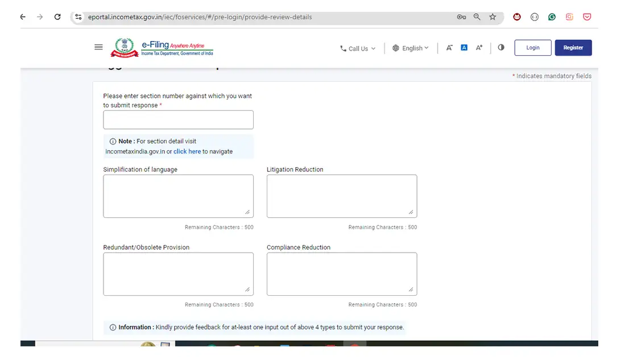
Task: Select the Redundant/Obsolete Provision text area
Action: click(178, 274)
